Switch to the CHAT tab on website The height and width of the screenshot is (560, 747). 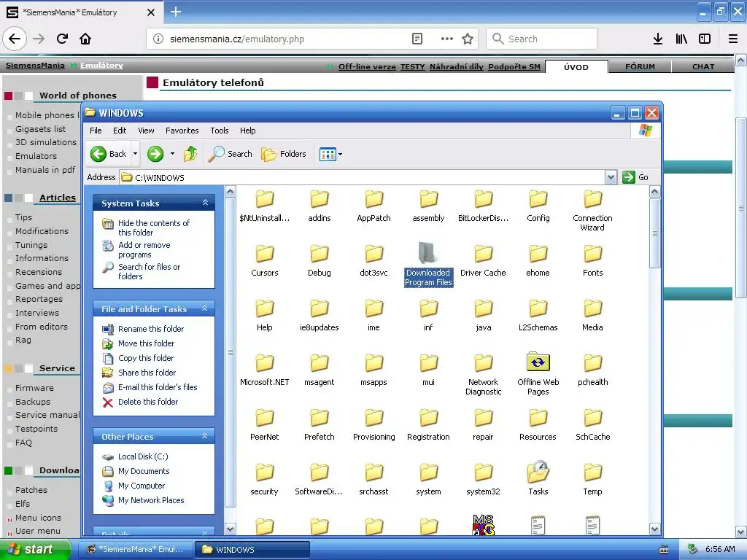(x=703, y=66)
